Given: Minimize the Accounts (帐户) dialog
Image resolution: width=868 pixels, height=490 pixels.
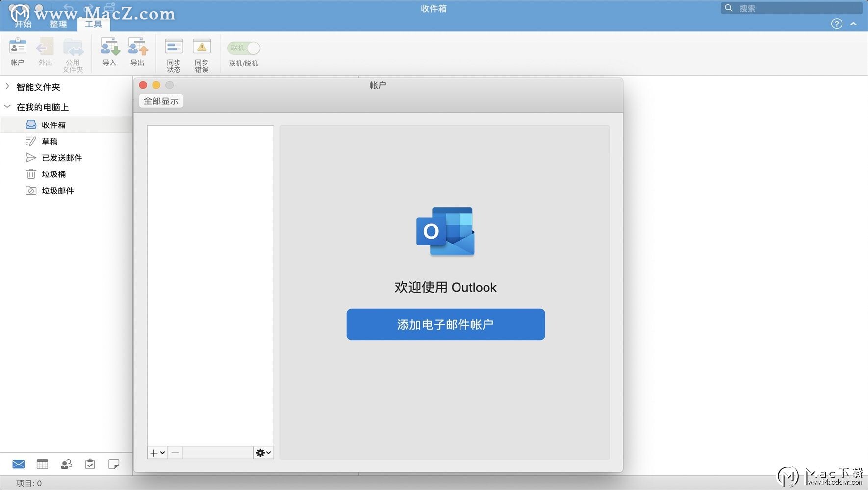Looking at the screenshot, I should 156,85.
